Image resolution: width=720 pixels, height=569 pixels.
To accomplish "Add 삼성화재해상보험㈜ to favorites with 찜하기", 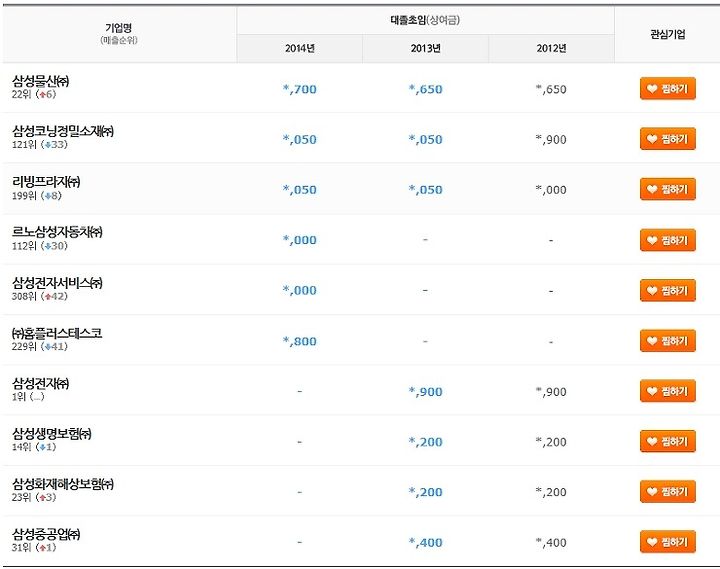I will (x=668, y=492).
